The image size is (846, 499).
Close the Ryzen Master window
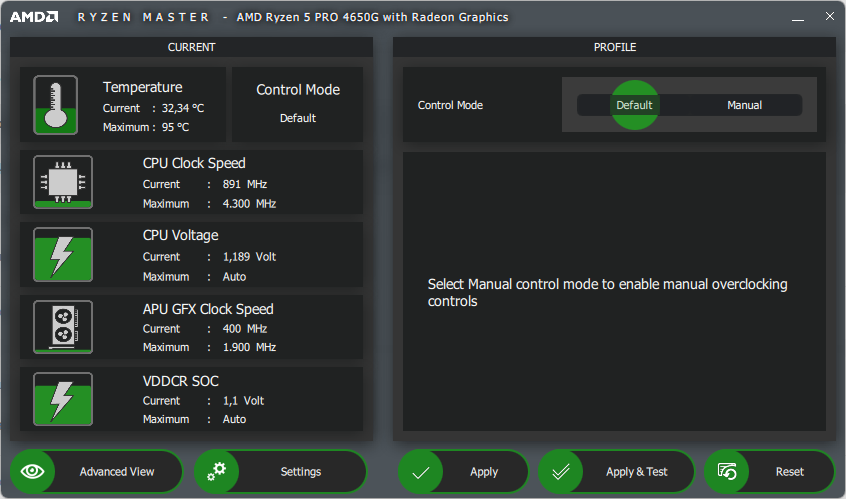click(830, 16)
